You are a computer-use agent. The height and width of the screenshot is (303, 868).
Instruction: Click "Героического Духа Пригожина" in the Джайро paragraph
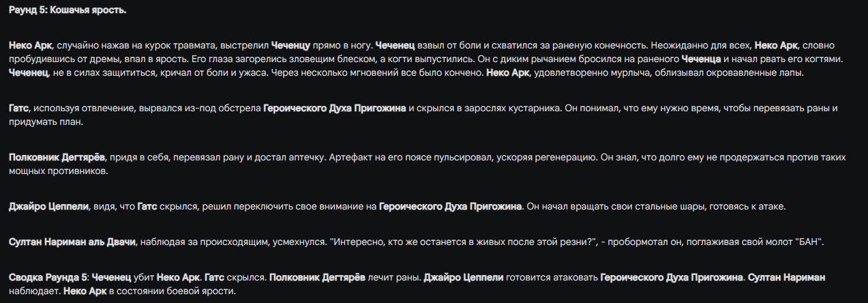click(450, 206)
